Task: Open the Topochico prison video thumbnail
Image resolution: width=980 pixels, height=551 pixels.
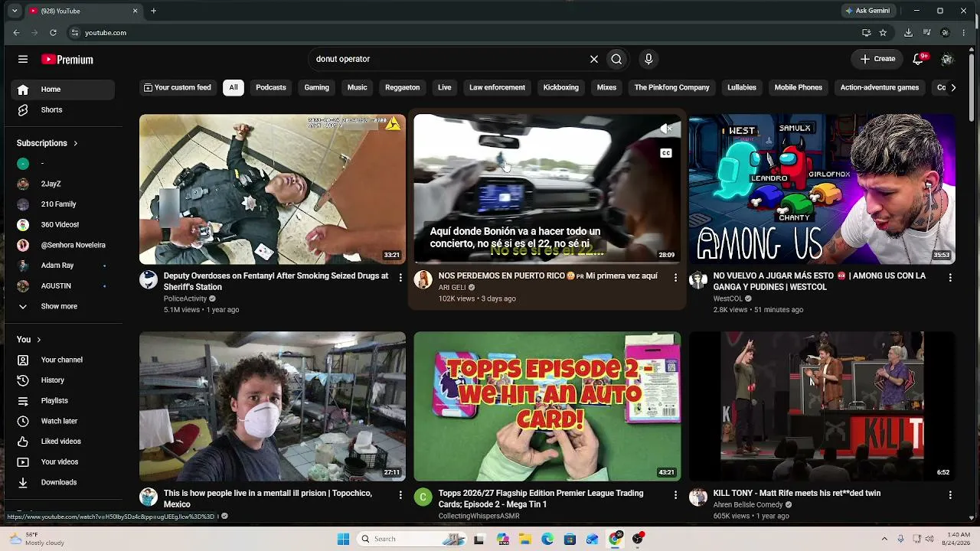Action: 273,406
